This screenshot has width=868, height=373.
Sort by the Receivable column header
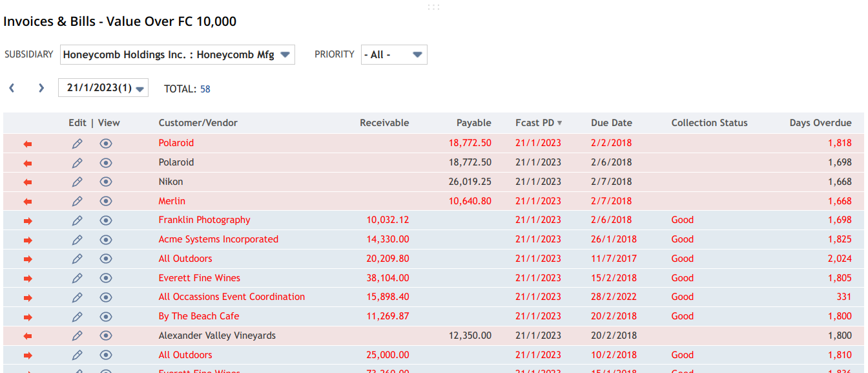pos(384,123)
